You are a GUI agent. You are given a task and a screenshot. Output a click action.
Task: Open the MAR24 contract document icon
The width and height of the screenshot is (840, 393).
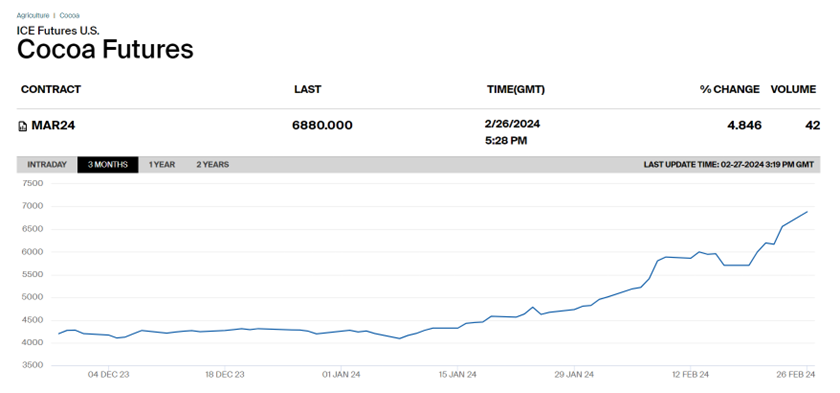tap(22, 126)
